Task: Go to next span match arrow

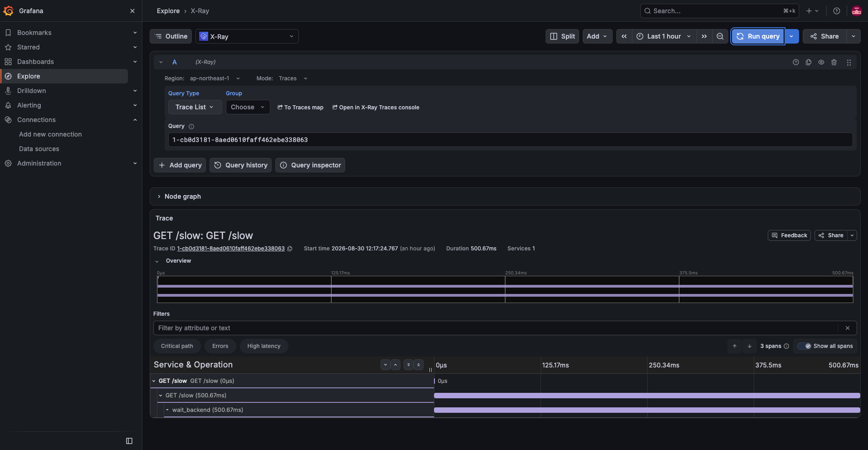Action: [750, 346]
